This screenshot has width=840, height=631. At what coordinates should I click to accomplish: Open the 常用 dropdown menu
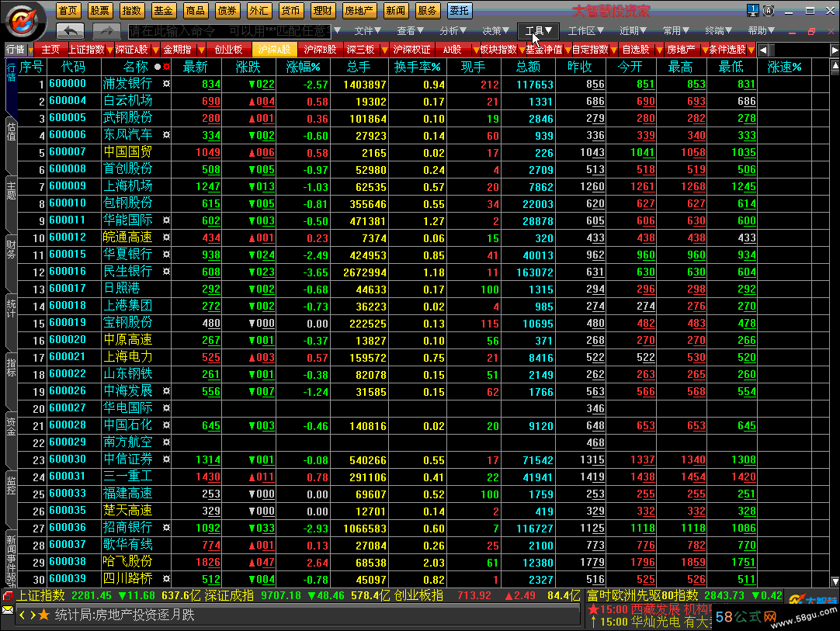pyautogui.click(x=675, y=31)
